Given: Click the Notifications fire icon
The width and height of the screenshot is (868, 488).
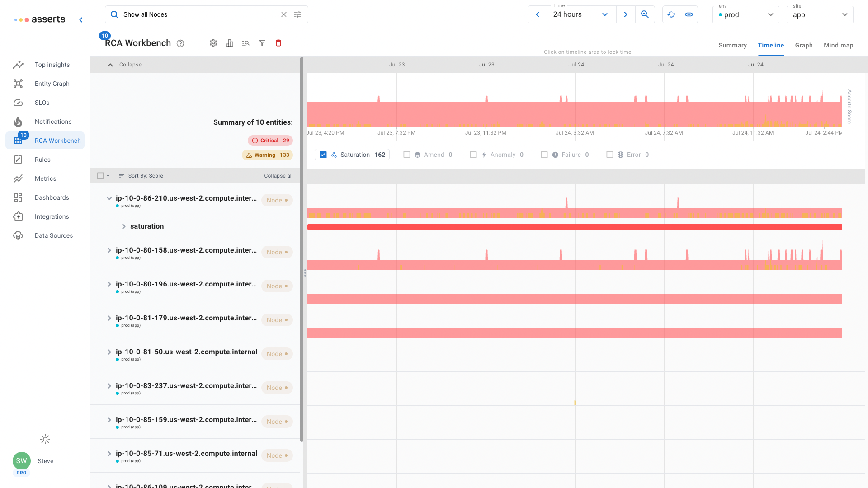Looking at the screenshot, I should (18, 121).
